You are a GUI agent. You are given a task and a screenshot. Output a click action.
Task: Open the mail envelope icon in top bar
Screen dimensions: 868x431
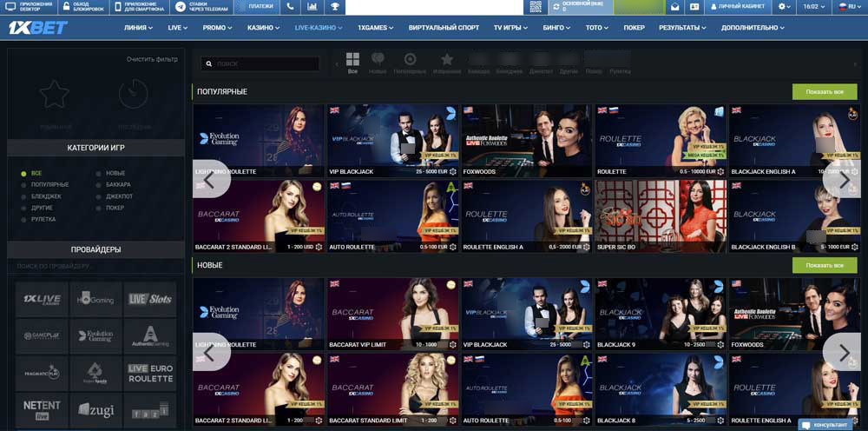[x=674, y=6]
